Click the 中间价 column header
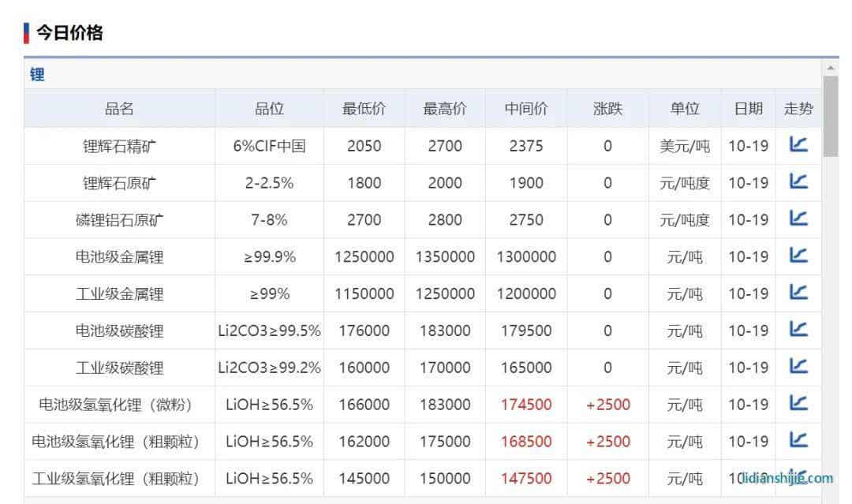This screenshot has width=852, height=504. [526, 109]
